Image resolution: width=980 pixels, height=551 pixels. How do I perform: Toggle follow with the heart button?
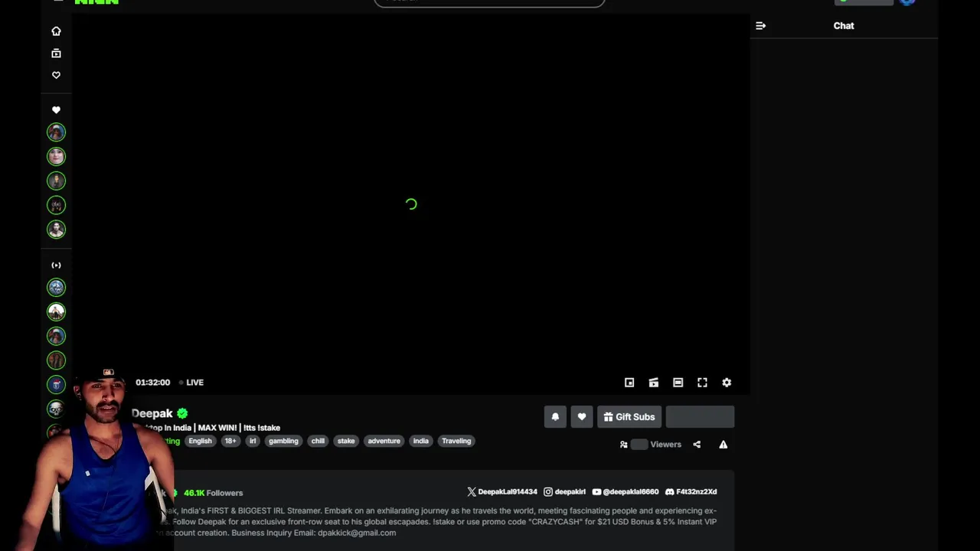(582, 417)
